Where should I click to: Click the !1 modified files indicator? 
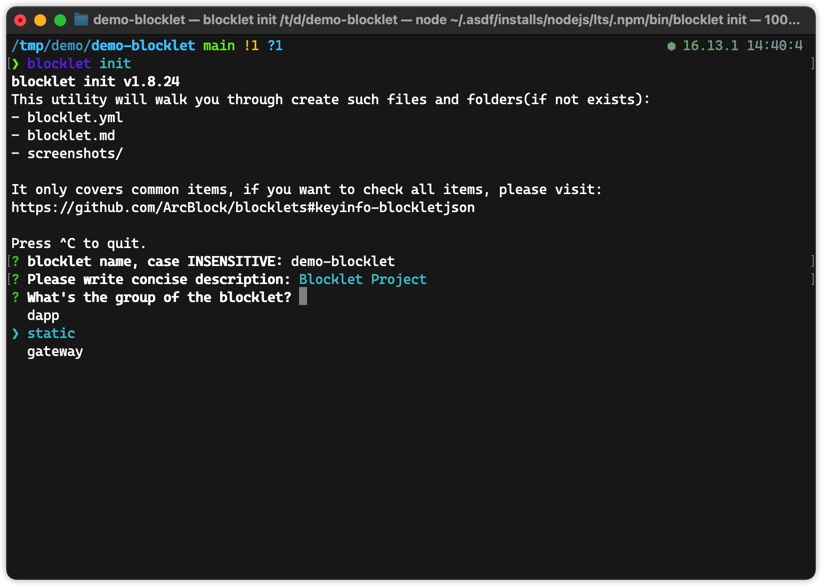point(251,46)
